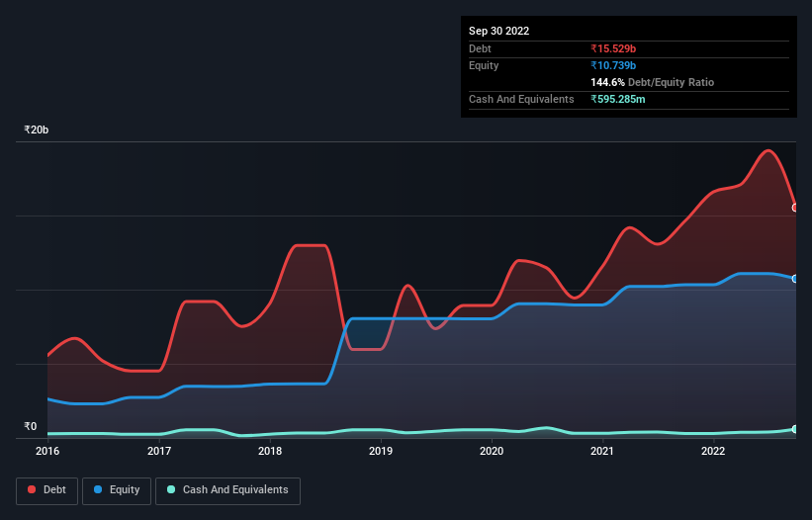Image resolution: width=812 pixels, height=520 pixels.
Task: Toggle the Debt series legend button
Action: coord(46,490)
